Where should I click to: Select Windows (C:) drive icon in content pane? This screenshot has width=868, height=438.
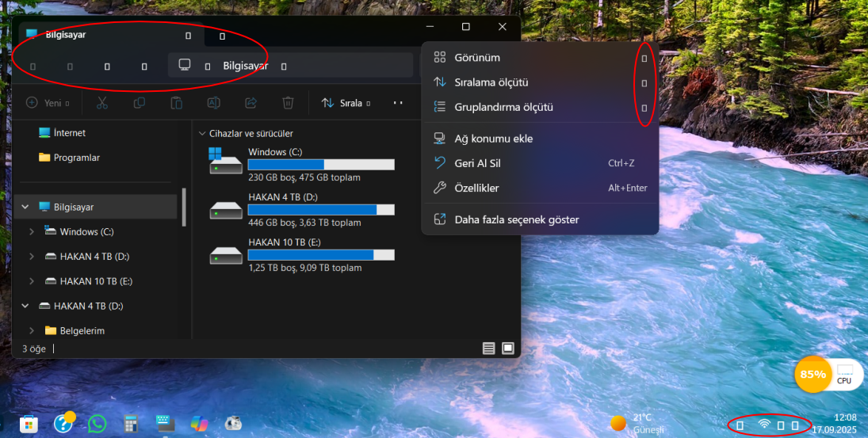[226, 161]
